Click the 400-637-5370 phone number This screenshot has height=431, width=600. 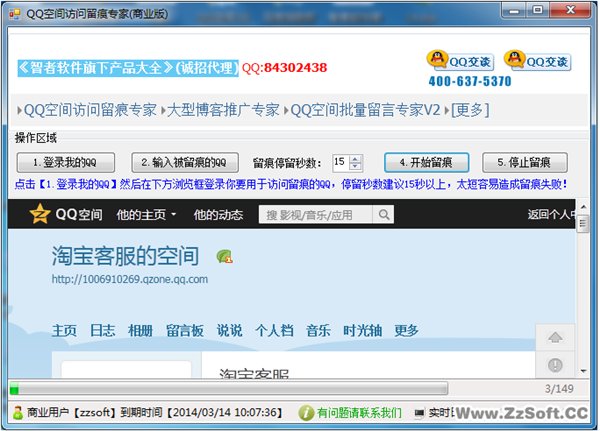(x=470, y=81)
